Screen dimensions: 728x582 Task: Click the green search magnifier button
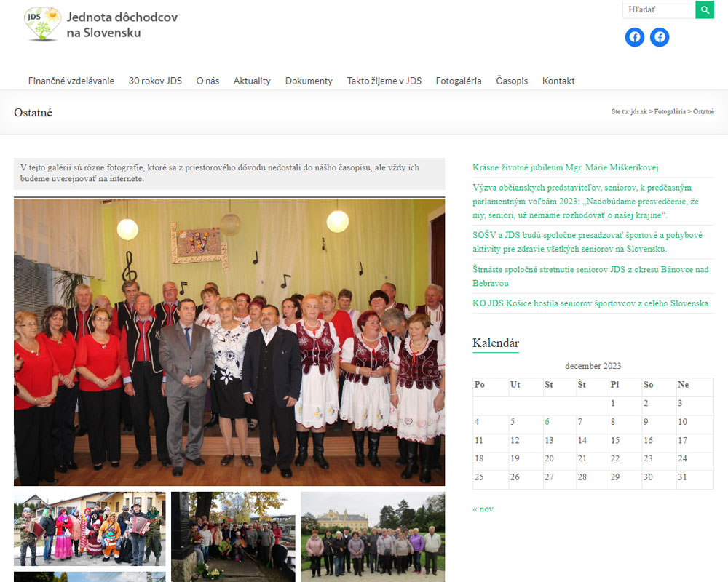click(705, 9)
